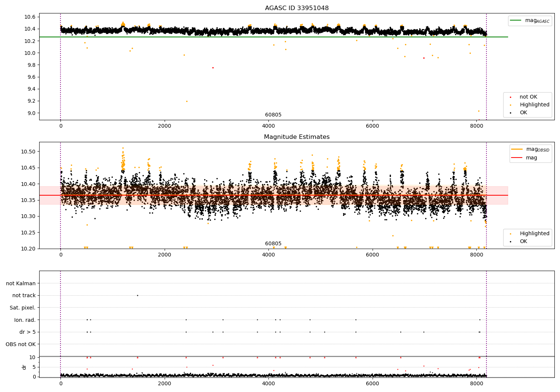Click the rotated 'dr' axis label
Viewport: 560px width, 392px height.
click(24, 367)
